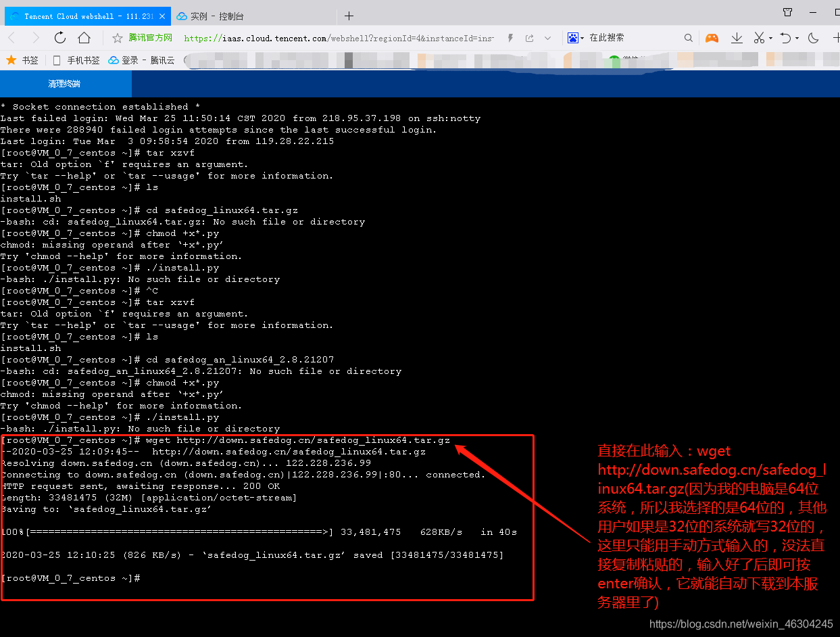Open the 登录 - 腾讯云 bookmark

point(141,60)
